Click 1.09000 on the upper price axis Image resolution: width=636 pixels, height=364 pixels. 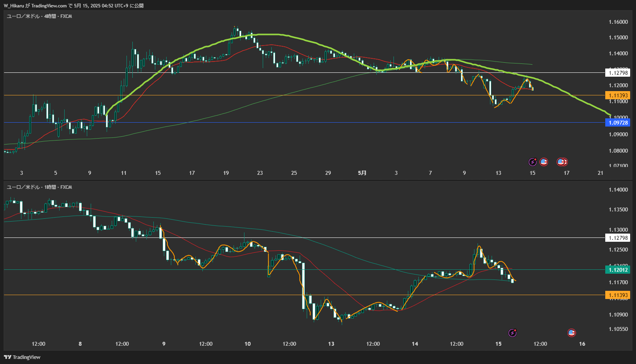pos(618,134)
